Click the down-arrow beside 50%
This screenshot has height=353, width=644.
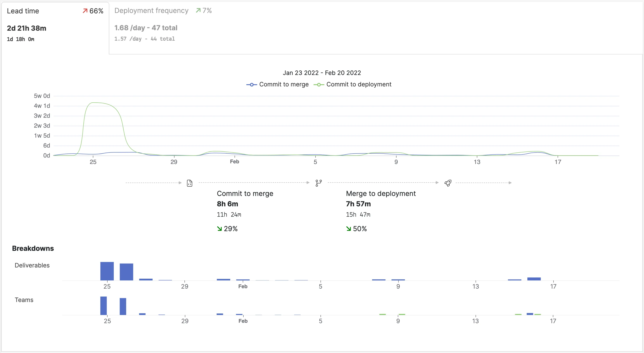pyautogui.click(x=349, y=229)
